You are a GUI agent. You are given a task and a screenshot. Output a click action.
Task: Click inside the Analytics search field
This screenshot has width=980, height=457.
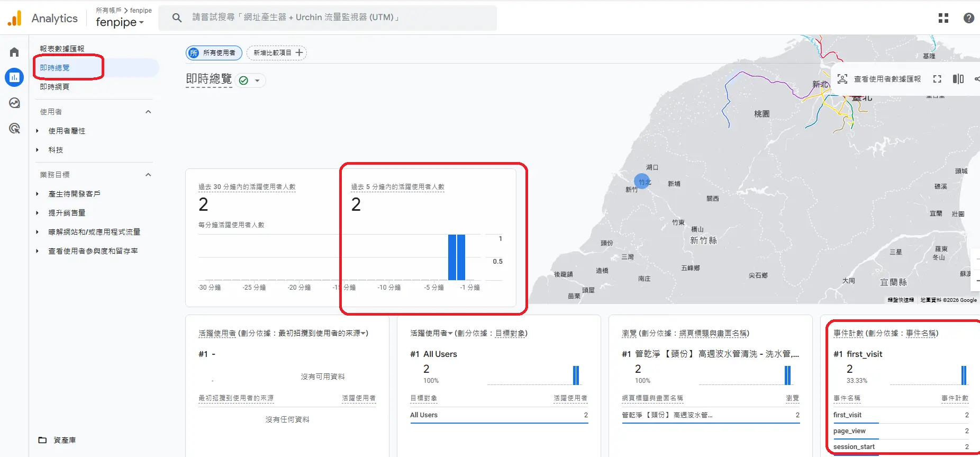(328, 17)
